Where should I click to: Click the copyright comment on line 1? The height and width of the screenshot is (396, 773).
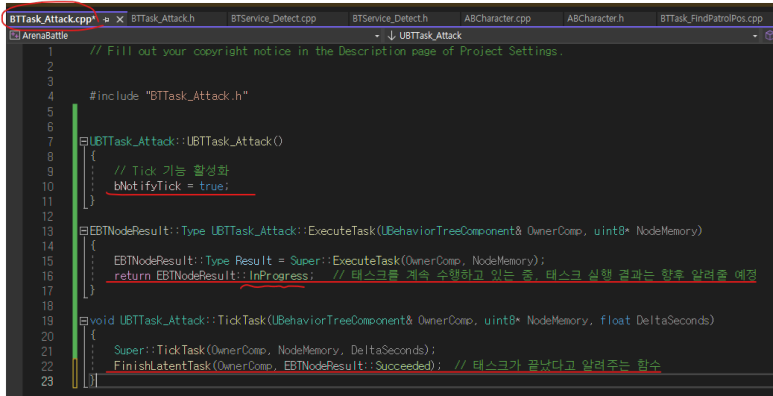pos(326,51)
